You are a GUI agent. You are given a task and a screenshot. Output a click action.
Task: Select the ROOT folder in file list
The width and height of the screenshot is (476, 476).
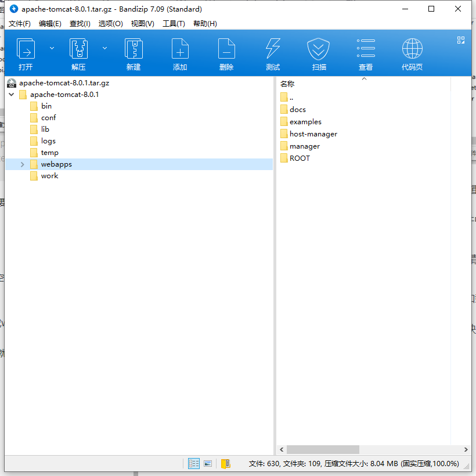pos(300,158)
